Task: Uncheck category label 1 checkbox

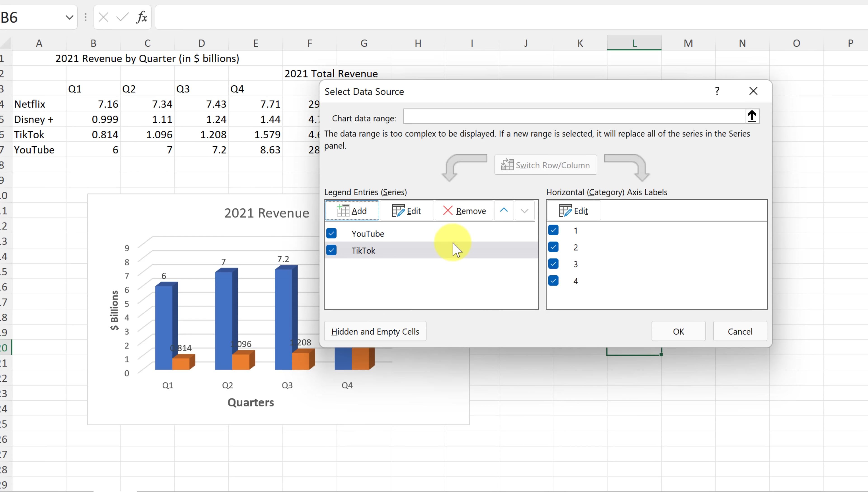Action: point(553,230)
